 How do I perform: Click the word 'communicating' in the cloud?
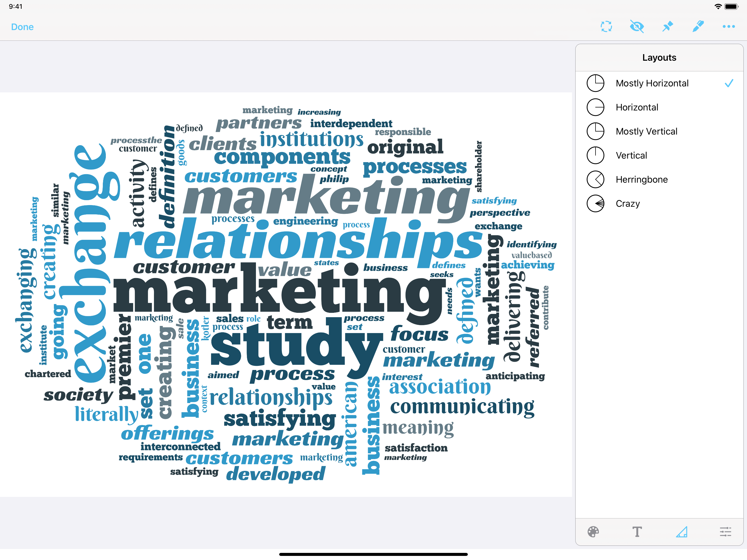click(x=462, y=407)
